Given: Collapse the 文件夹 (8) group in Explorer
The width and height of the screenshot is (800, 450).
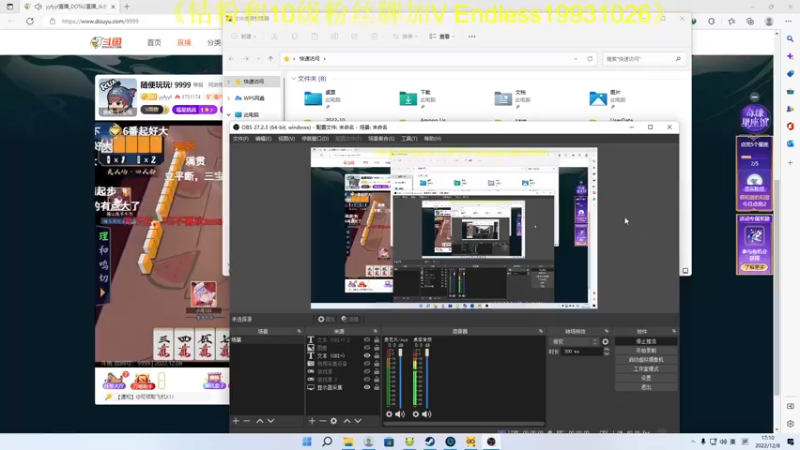Looking at the screenshot, I should (294, 79).
